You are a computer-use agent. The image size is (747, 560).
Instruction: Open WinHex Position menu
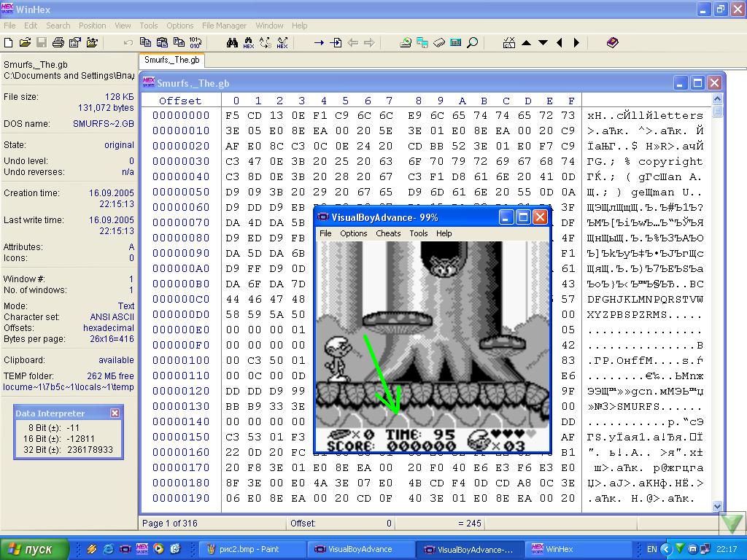click(93, 26)
